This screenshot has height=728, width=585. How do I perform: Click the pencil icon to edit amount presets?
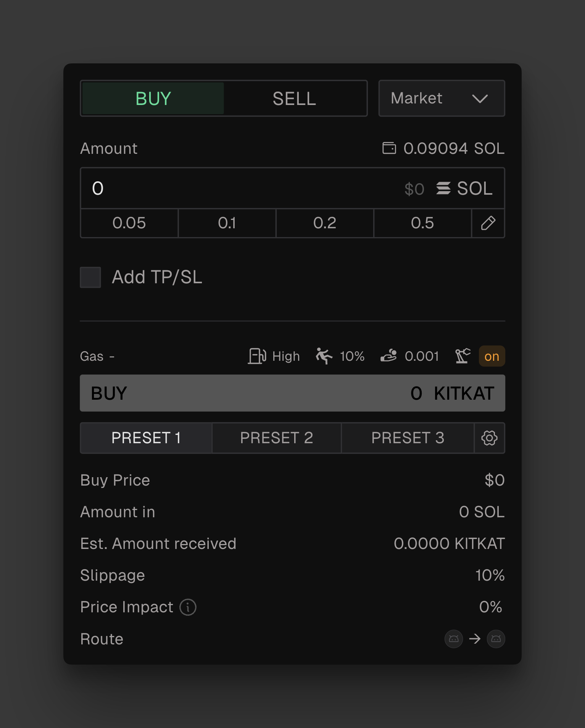click(488, 223)
